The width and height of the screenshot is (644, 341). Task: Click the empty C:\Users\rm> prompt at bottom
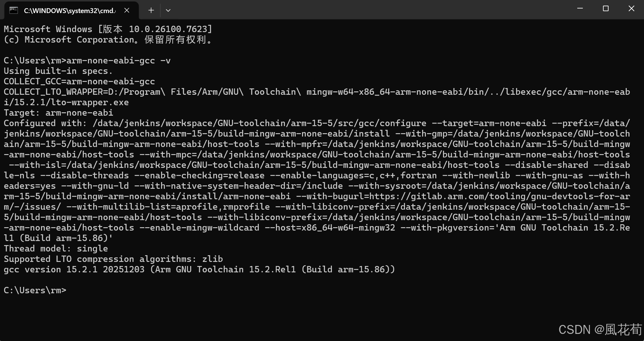click(35, 290)
